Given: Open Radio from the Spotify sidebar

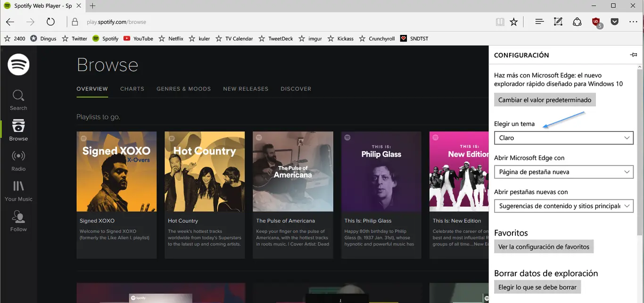Looking at the screenshot, I should [x=18, y=161].
